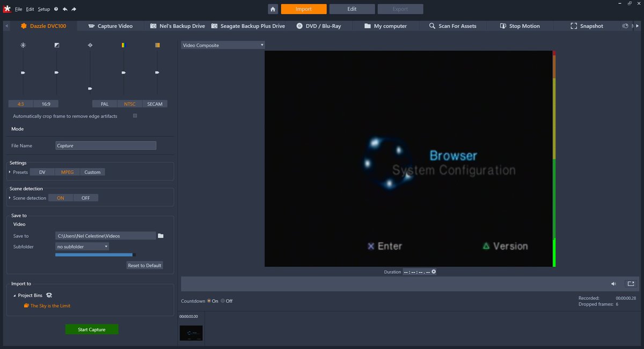The height and width of the screenshot is (349, 644).
Task: Click the contrast adjustment icon
Action: coord(56,45)
